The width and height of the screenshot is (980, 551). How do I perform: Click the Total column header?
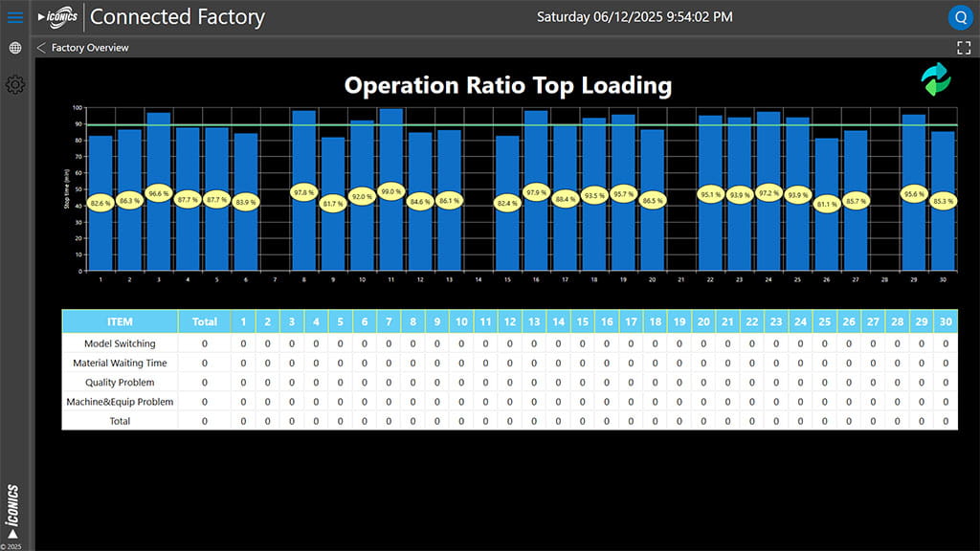click(x=205, y=321)
